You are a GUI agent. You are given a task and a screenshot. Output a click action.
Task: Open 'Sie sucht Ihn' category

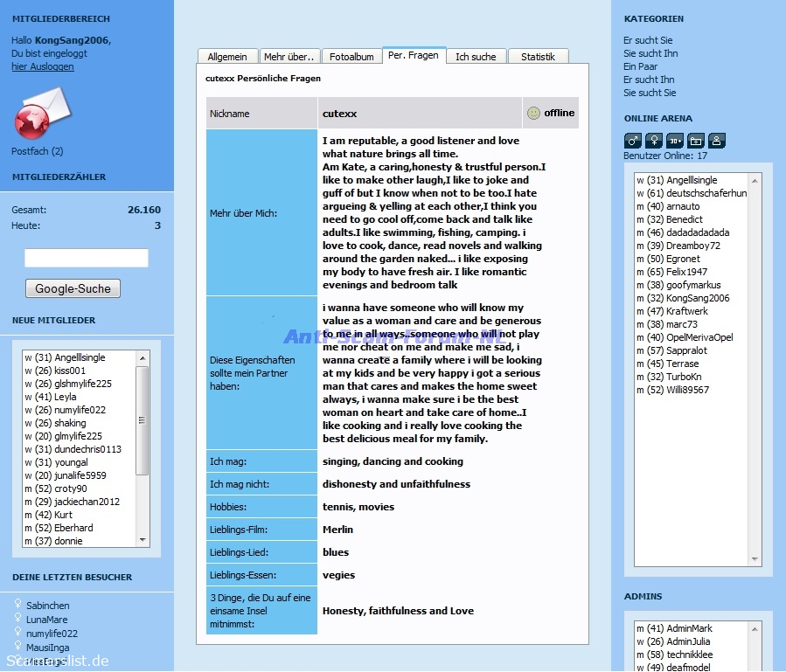650,53
